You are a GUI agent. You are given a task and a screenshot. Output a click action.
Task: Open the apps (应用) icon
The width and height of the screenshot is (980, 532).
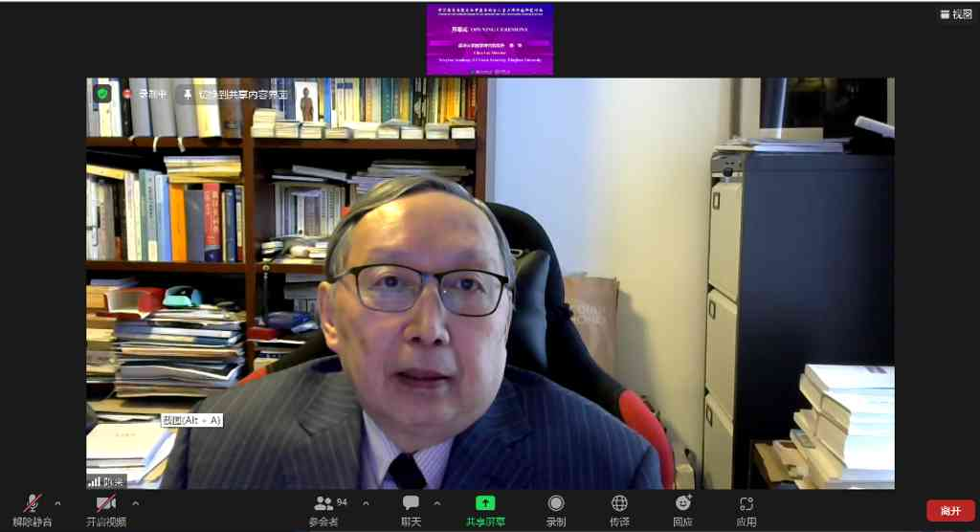click(746, 504)
